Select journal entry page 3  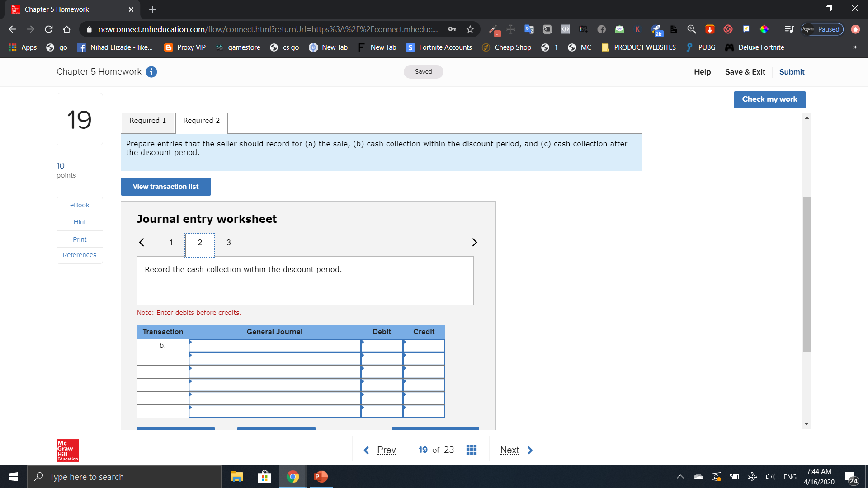pyautogui.click(x=228, y=243)
